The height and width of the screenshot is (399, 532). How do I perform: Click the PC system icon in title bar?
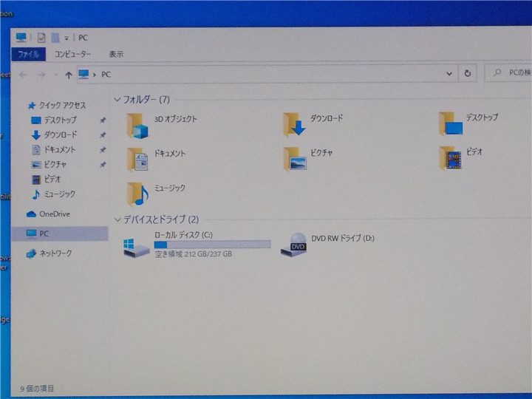click(21, 37)
